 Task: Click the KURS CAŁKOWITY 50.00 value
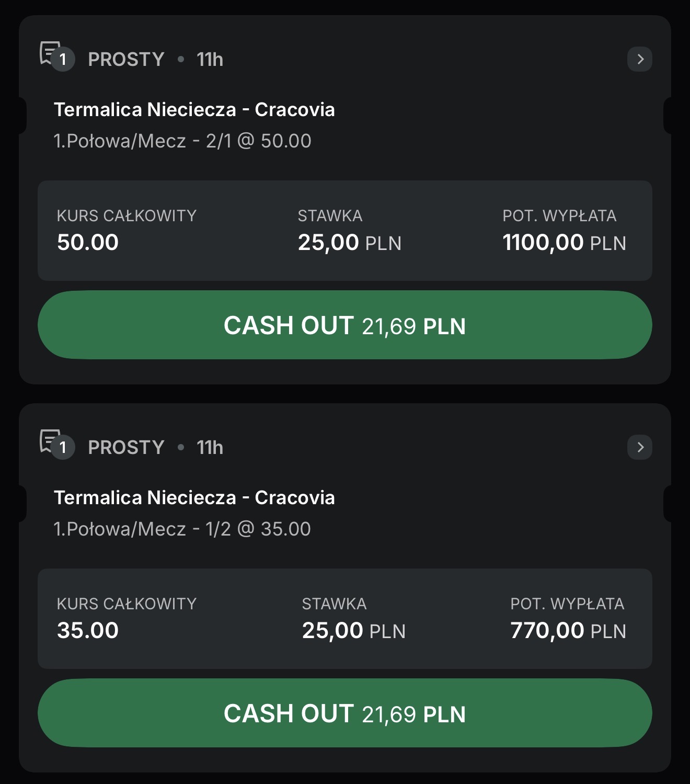88,243
